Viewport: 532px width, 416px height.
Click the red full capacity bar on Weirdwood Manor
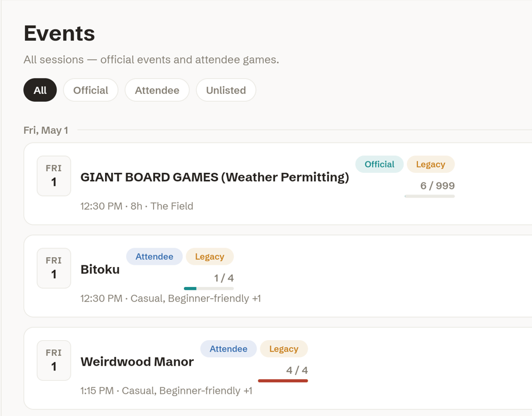click(x=283, y=381)
